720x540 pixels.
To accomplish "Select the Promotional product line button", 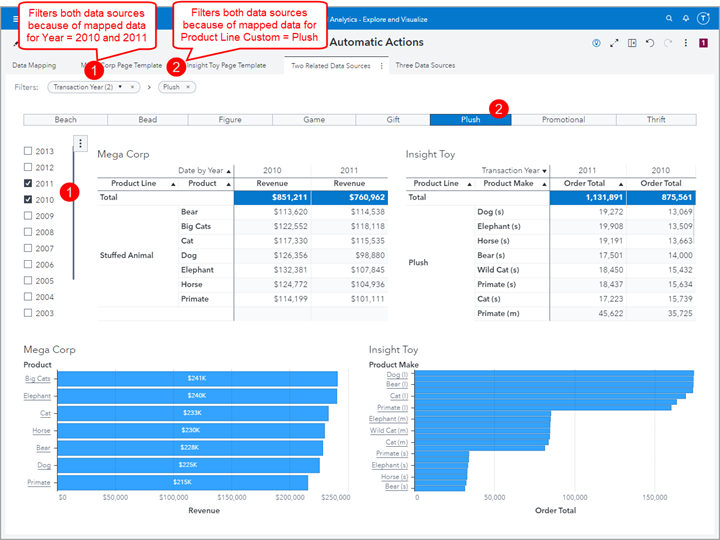I will point(563,120).
